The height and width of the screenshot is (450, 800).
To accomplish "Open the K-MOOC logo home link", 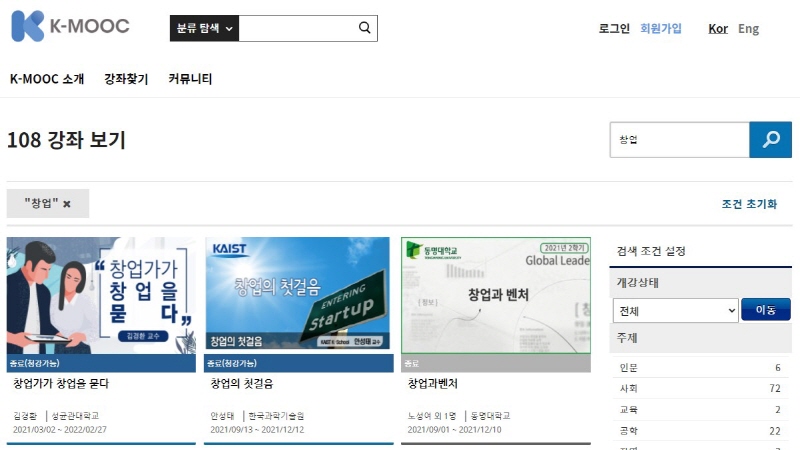I will (x=70, y=26).
